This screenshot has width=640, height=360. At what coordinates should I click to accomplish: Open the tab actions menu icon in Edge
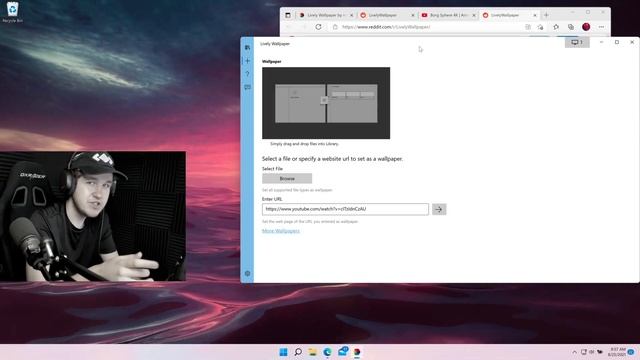288,15
